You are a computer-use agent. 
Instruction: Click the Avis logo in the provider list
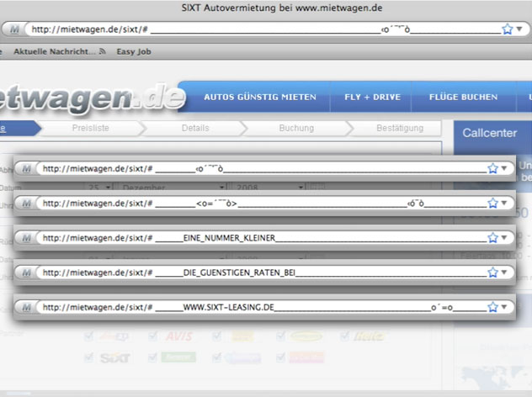click(178, 336)
